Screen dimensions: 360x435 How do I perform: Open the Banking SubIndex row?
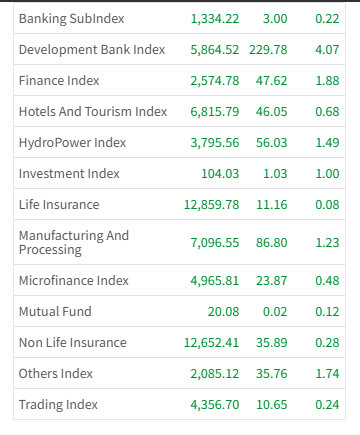(179, 18)
